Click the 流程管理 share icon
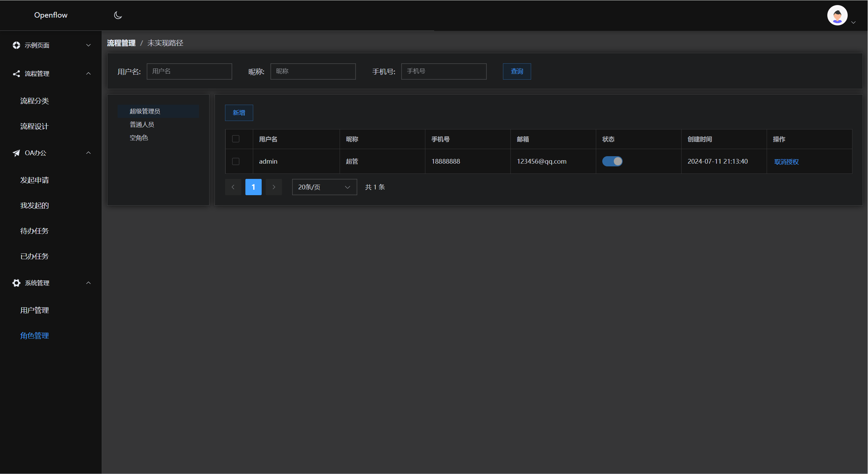The image size is (868, 474). (16, 74)
